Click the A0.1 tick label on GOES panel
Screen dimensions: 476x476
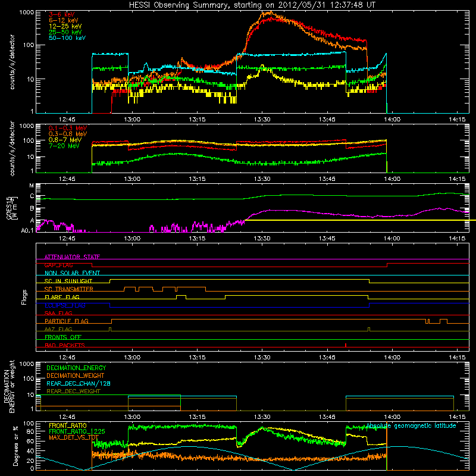coord(27,230)
